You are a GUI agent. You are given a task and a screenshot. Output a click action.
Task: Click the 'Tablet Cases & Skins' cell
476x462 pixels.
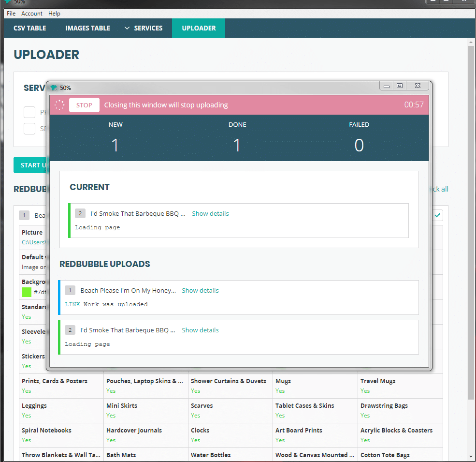(x=315, y=411)
